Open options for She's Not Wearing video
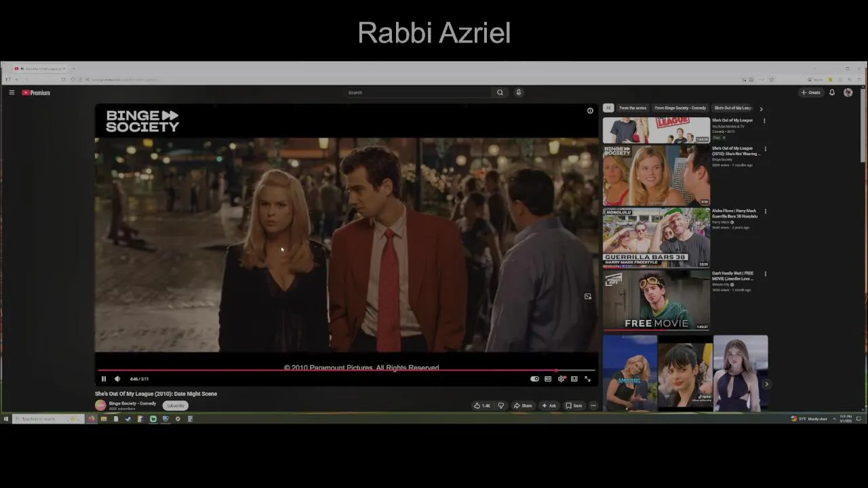Screen dimensions: 868x488 766,149
